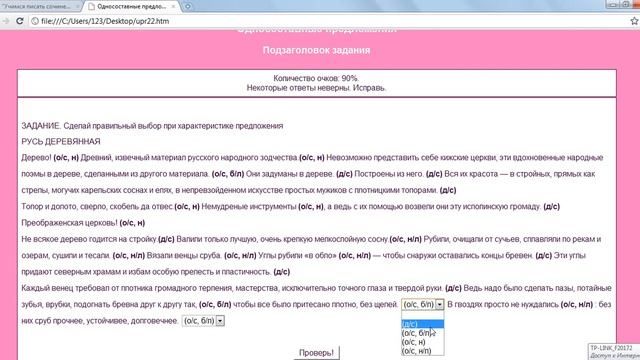Click 'Некоторые ответы неверны. Исправь.' message
Viewport: 640px width, 360px height.
316,88
